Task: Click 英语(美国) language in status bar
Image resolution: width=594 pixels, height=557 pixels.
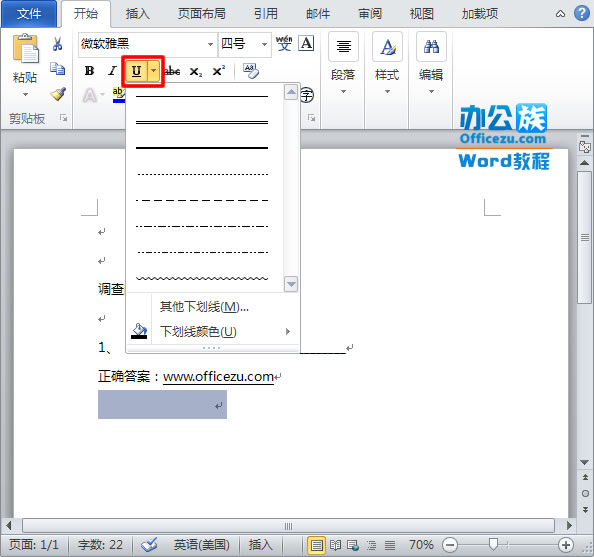Action: click(x=201, y=545)
